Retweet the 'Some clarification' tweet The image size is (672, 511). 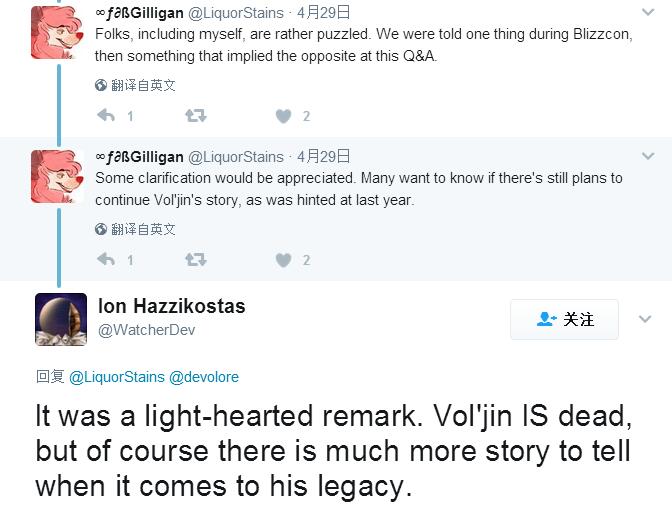pos(196,260)
